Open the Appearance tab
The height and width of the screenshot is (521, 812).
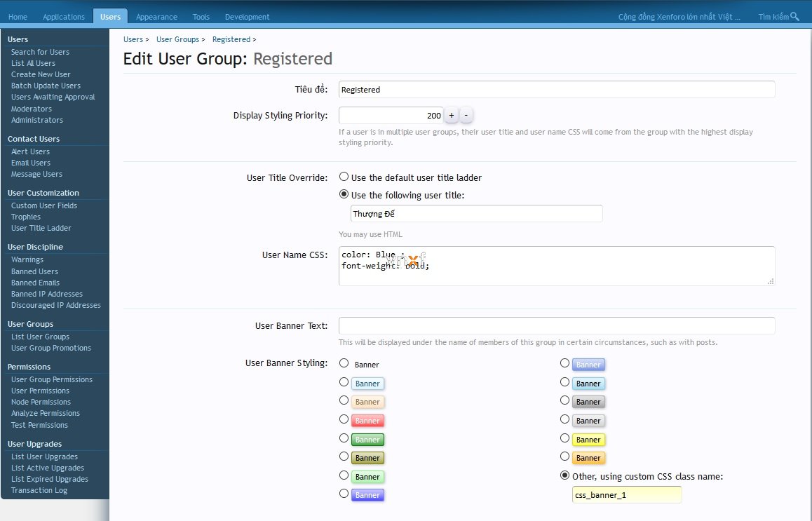(156, 17)
